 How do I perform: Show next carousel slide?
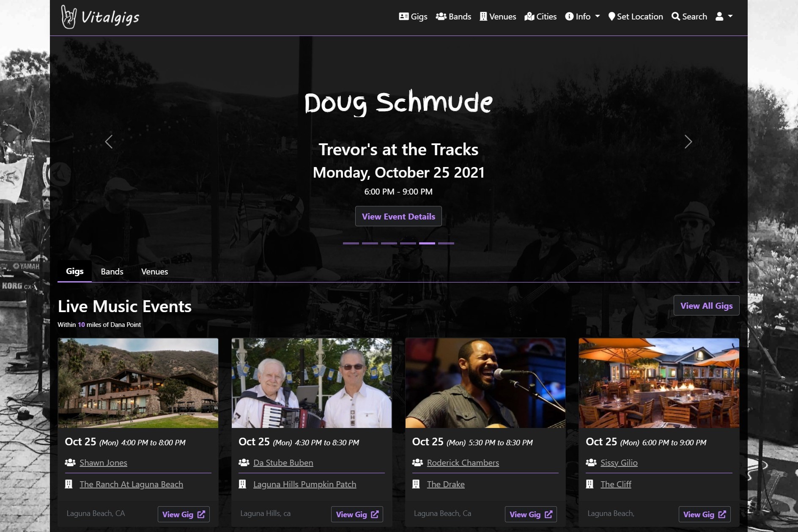pyautogui.click(x=688, y=142)
